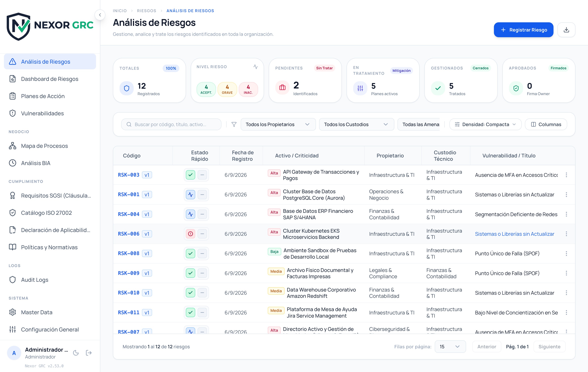The width and height of the screenshot is (588, 372).
Task: Toggle dark mode moon icon
Action: tap(76, 353)
